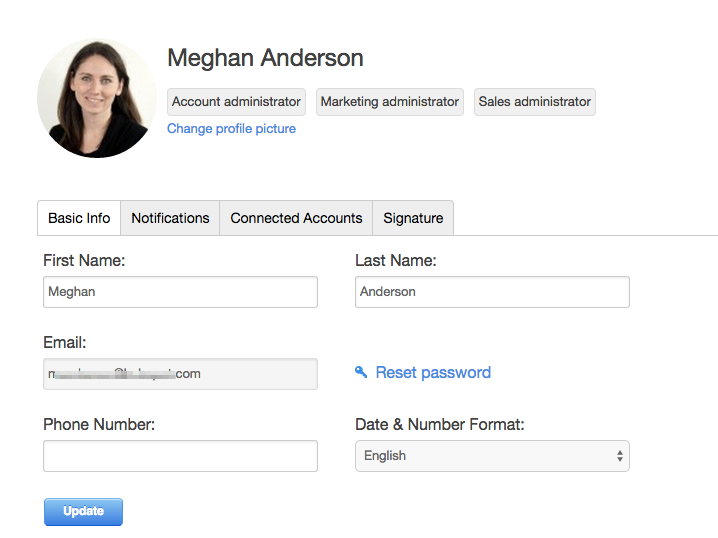Image resolution: width=718 pixels, height=538 pixels.
Task: Click the Change profile picture link
Action: 231,129
